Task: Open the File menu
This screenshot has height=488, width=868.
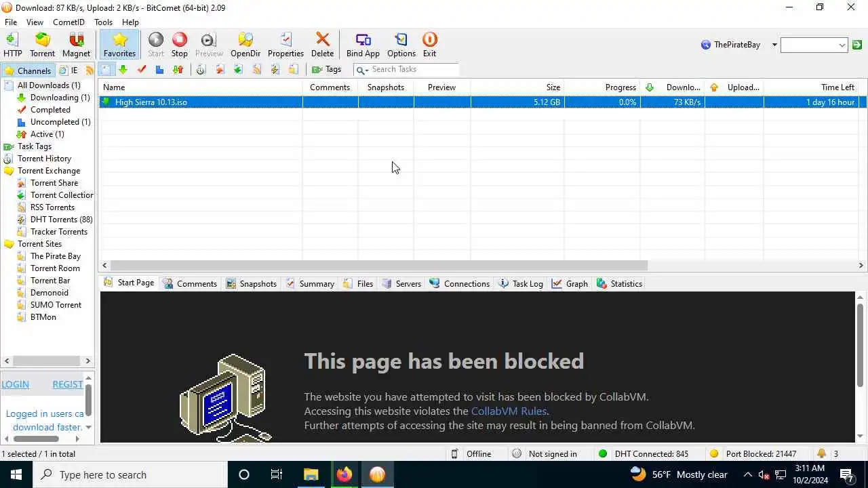Action: point(11,22)
